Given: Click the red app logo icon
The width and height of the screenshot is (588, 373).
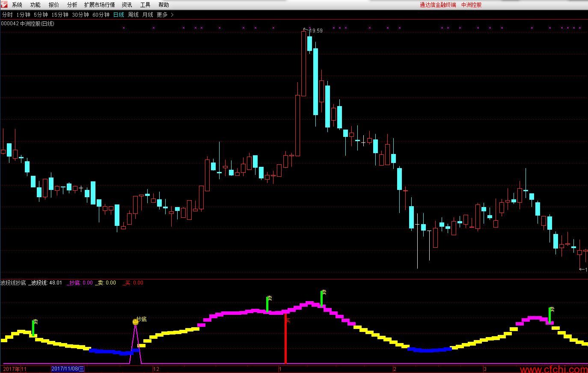Looking at the screenshot, I should (4, 5).
